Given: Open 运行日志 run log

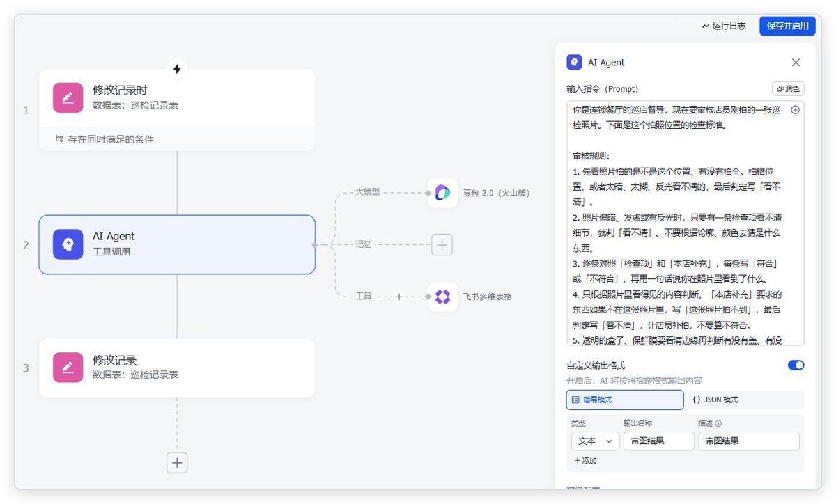Looking at the screenshot, I should [724, 26].
